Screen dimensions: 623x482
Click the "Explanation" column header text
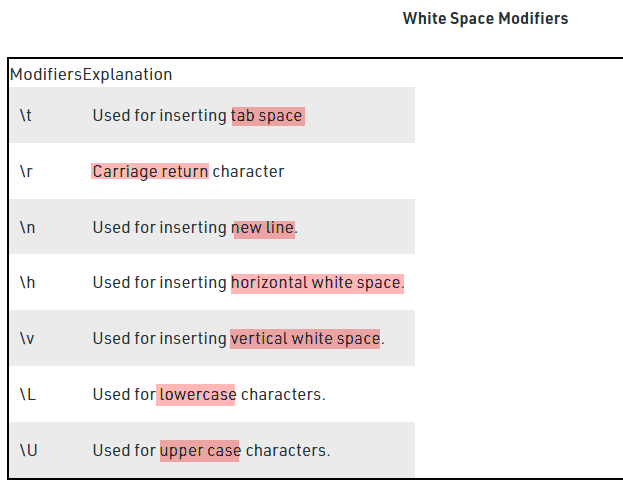[127, 75]
